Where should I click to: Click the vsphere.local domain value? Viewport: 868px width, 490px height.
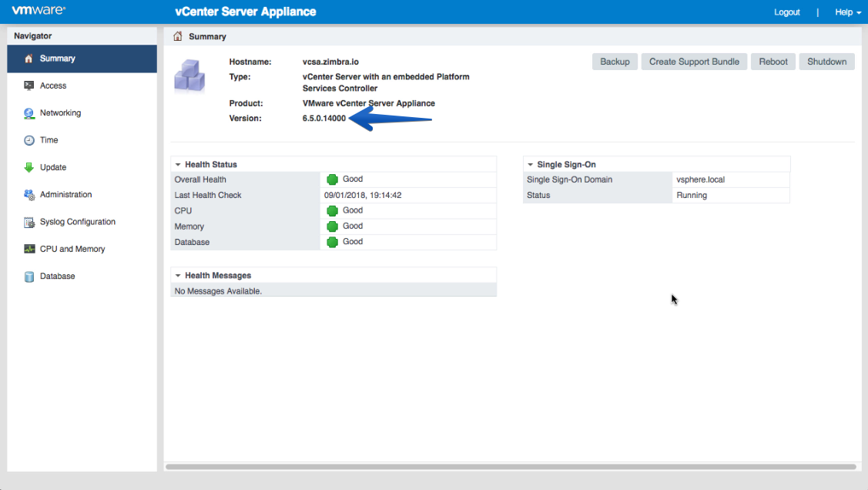700,180
